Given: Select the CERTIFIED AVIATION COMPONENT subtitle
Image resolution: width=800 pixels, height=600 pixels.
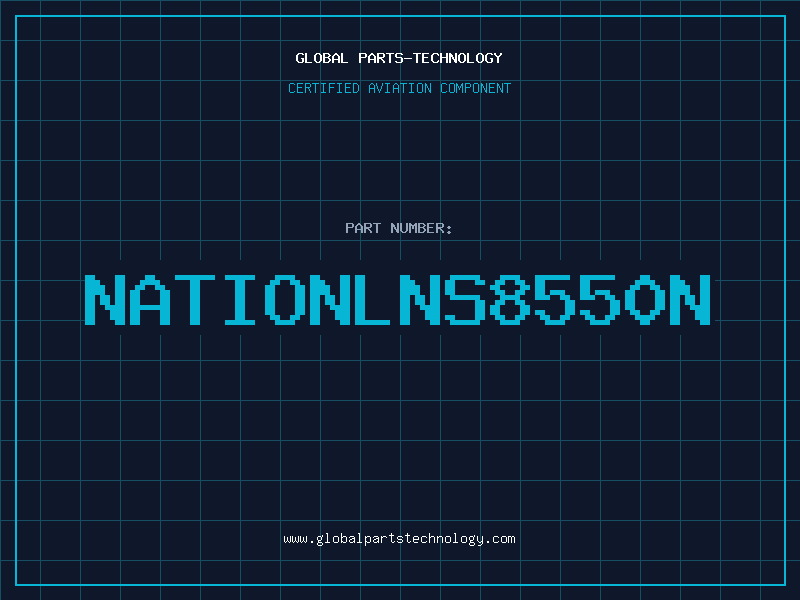Looking at the screenshot, I should click(399, 88).
